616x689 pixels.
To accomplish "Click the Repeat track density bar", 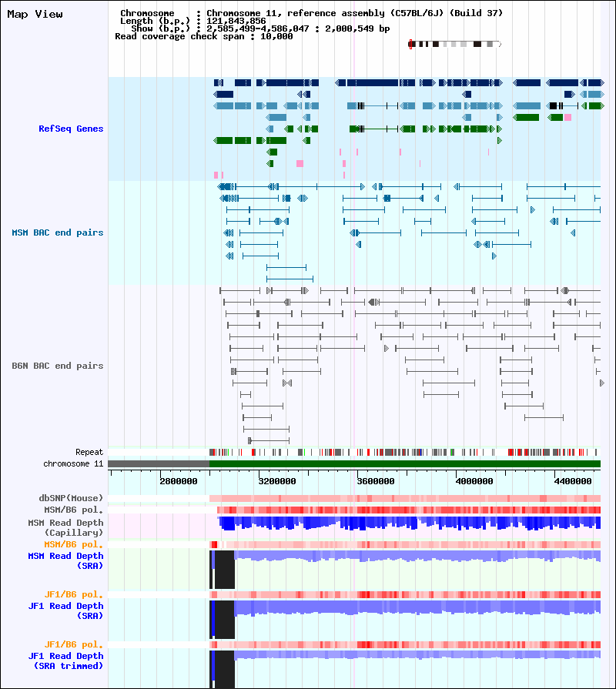I will tap(405, 452).
